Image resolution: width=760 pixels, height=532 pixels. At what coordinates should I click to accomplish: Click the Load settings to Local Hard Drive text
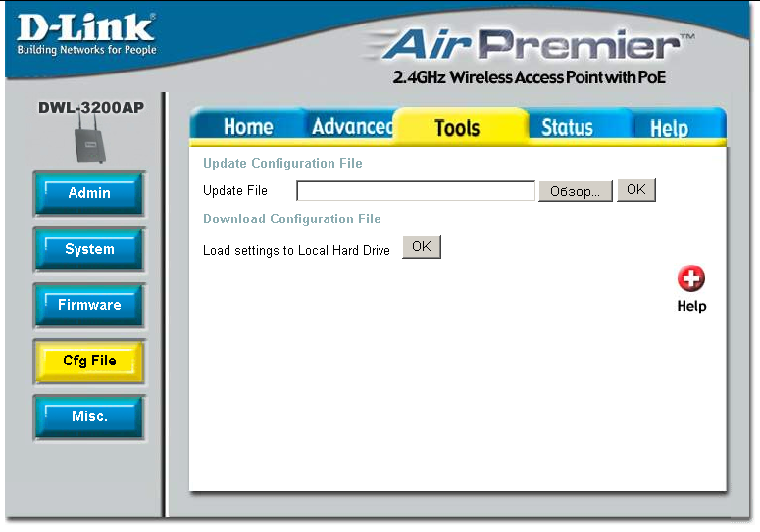pos(296,250)
